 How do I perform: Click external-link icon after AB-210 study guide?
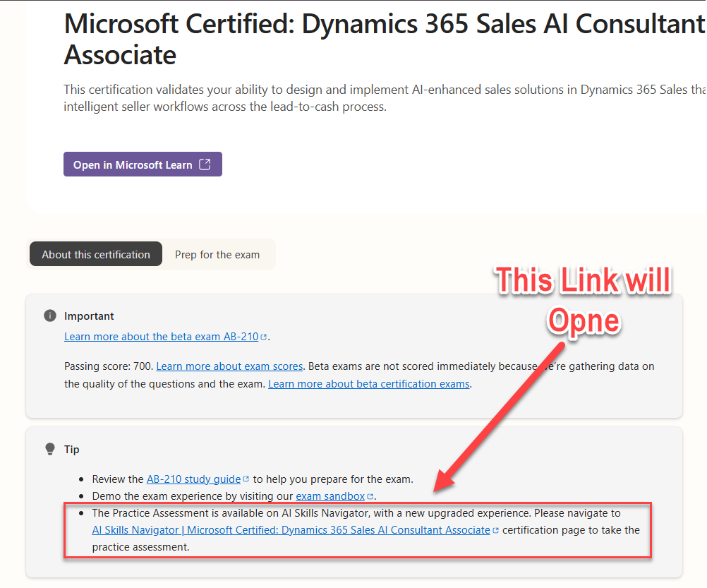pos(246,479)
